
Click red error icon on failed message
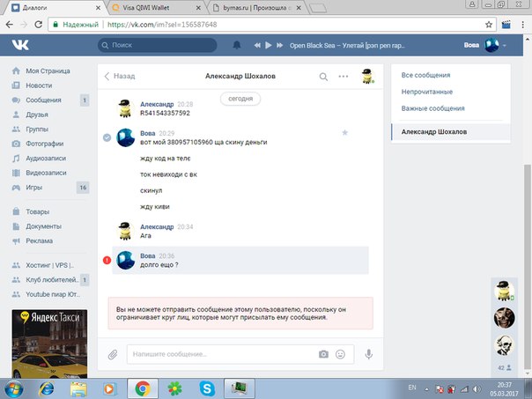[107, 260]
